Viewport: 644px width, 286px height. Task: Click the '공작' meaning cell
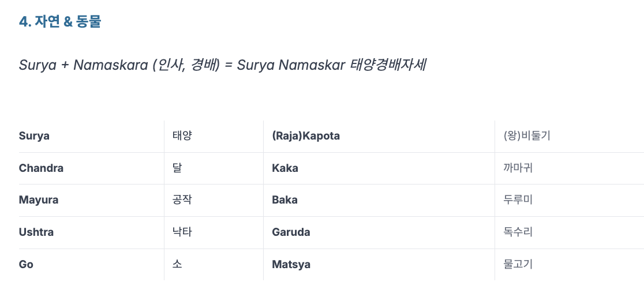[x=214, y=200]
